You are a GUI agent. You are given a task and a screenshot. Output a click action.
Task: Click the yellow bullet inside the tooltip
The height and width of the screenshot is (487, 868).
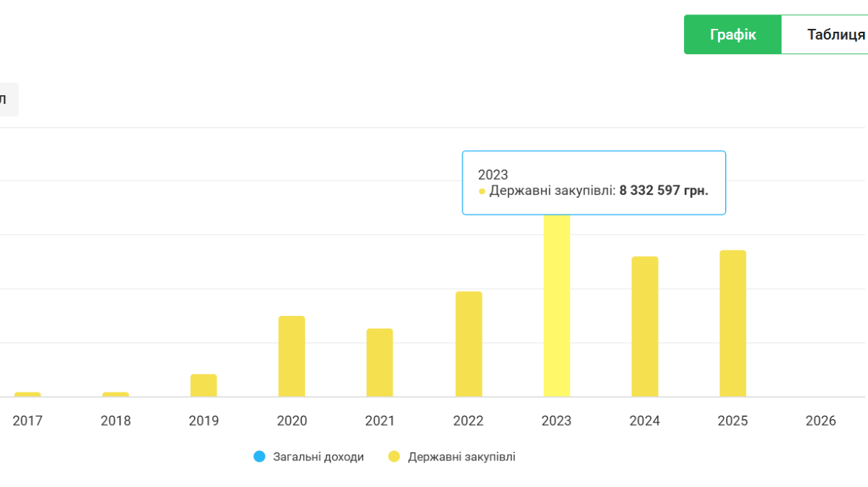[482, 192]
